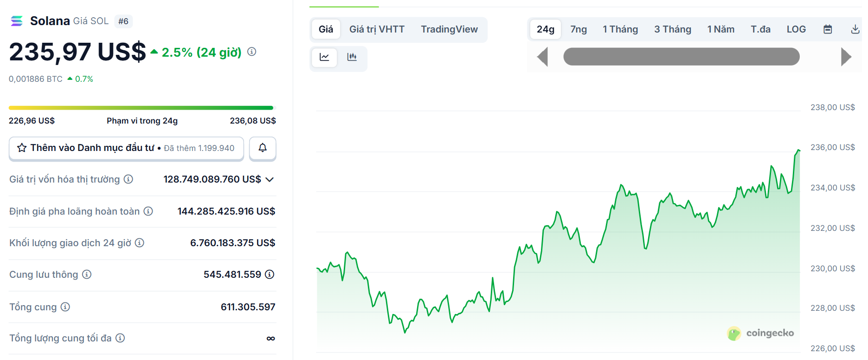Expand the market cap dropdown chevron
868x360 pixels.
tap(270, 179)
